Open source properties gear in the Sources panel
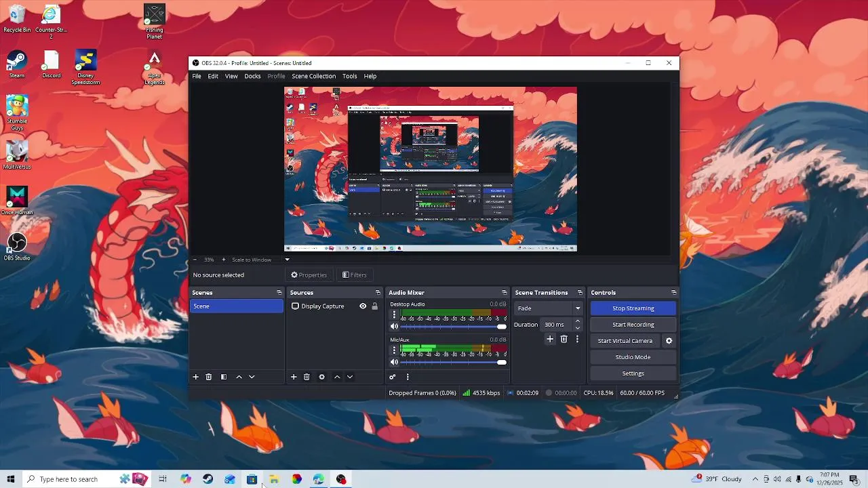This screenshot has width=868, height=488. click(x=322, y=377)
